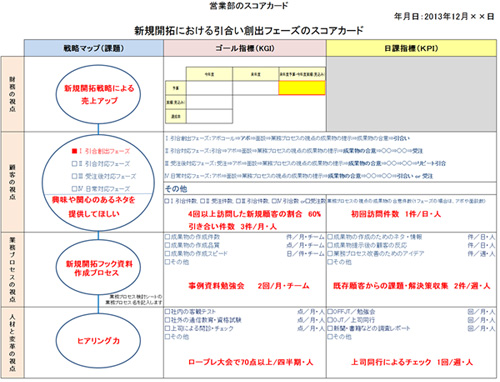Tick the Ⅲ 受注後対応フェーズ checkbox
500x382 pixels.
click(x=74, y=176)
